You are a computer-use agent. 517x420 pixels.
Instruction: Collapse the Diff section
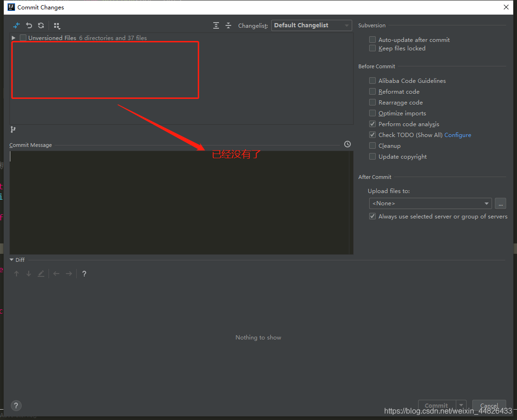pos(11,259)
